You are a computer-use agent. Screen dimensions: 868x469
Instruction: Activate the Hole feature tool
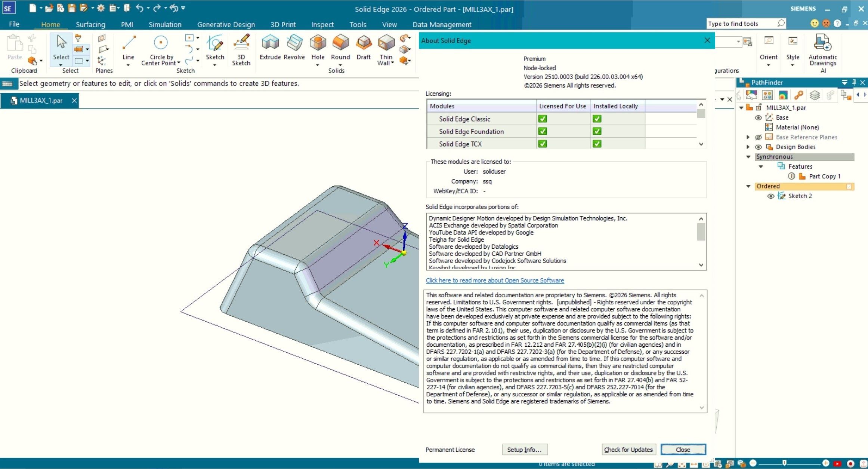pyautogui.click(x=318, y=47)
